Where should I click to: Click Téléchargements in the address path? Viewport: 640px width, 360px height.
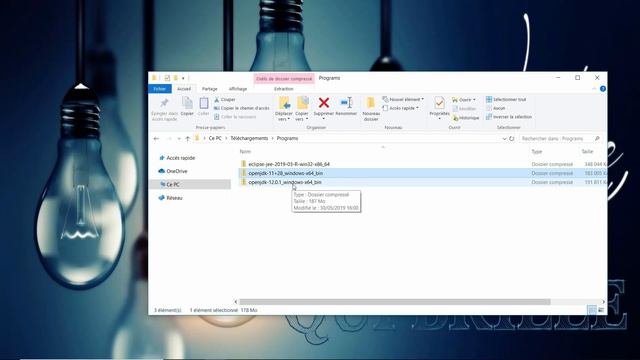[249, 138]
